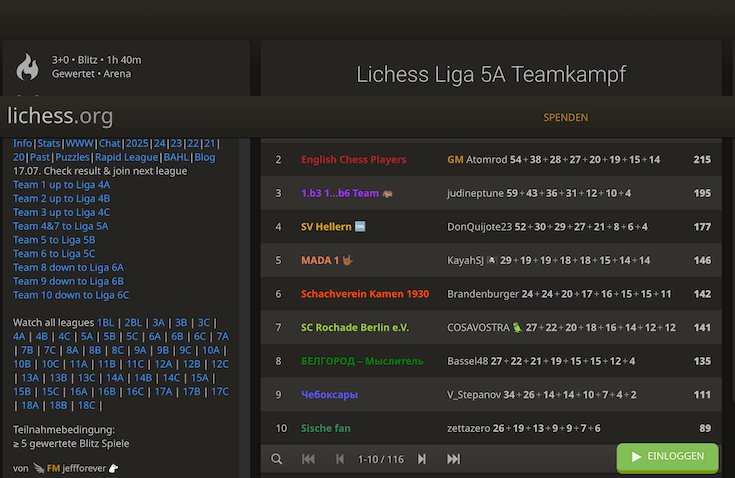Screen dimensions: 735x478
Task: Open Sische fan team
Action: [x=326, y=428]
